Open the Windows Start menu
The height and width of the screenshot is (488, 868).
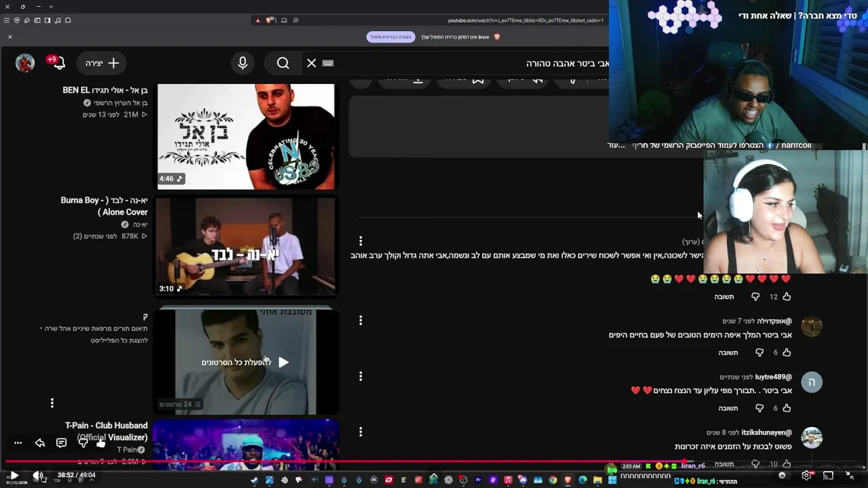click(x=612, y=480)
